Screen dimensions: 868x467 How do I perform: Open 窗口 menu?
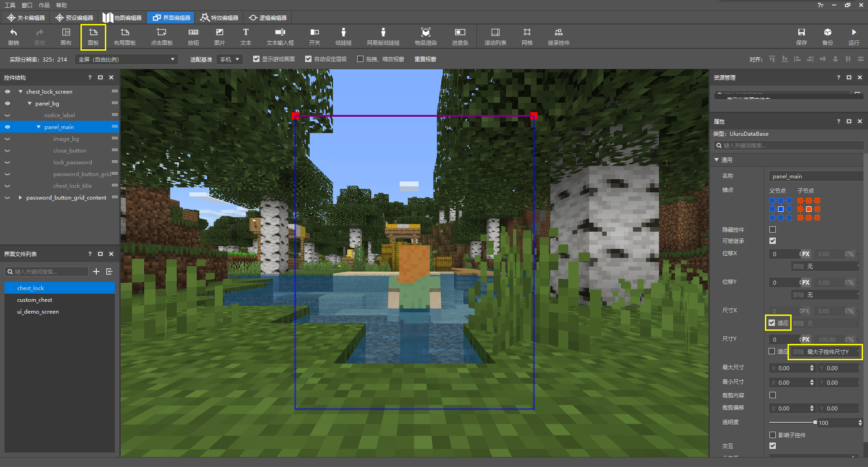coord(27,5)
